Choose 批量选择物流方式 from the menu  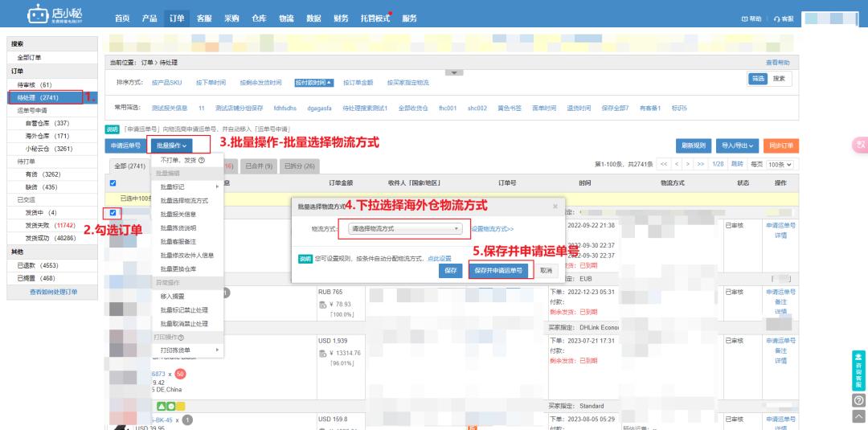pyautogui.click(x=184, y=200)
